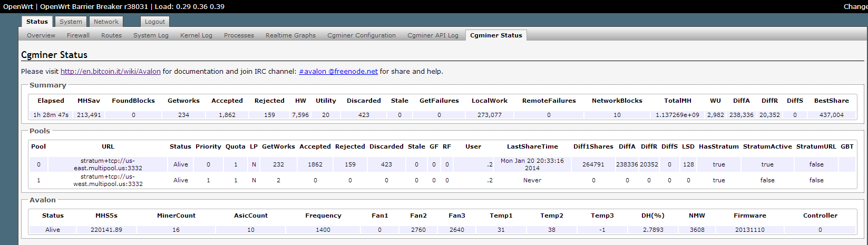Viewport: 868px width, 245px height.
Task: Open Cgminer Configuration subtab
Action: point(362,35)
